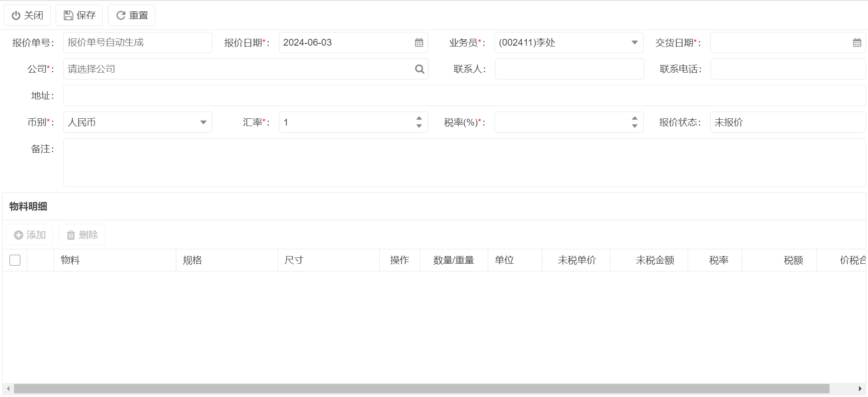
Task: Increase 税率(%) with the up arrow
Action: coord(635,118)
